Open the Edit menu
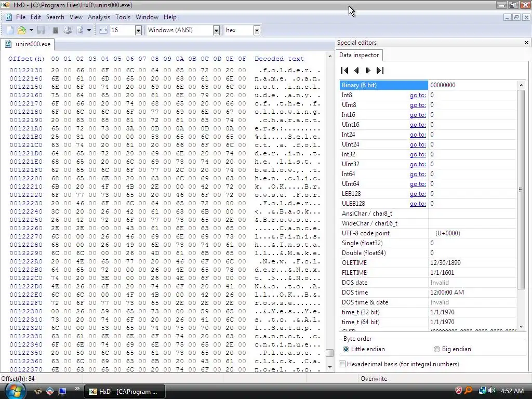The image size is (532, 399). pos(36,17)
